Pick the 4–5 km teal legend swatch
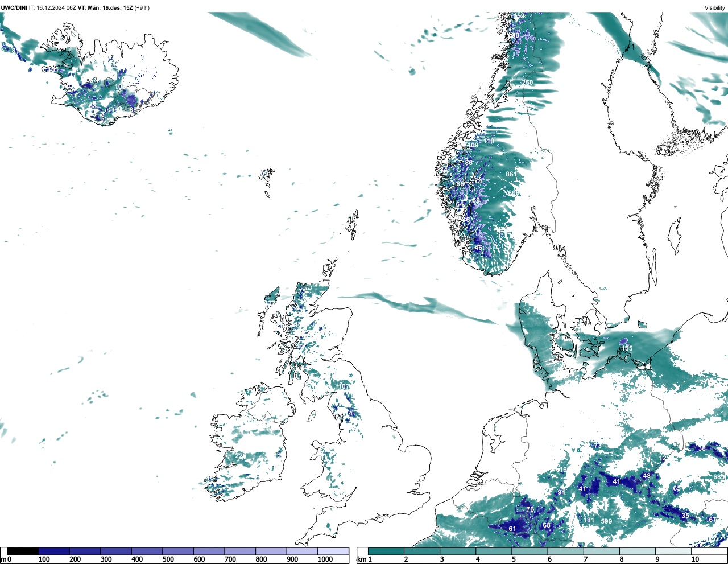This screenshot has width=728, height=564. pos(494,551)
